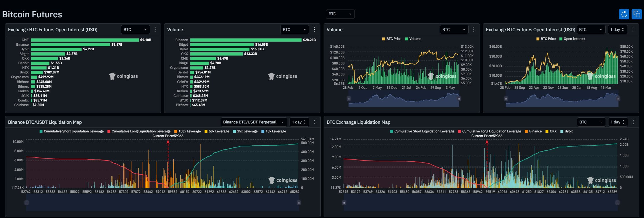Open three-dot menu of BTC Exchange Liquidation Map

[633, 122]
